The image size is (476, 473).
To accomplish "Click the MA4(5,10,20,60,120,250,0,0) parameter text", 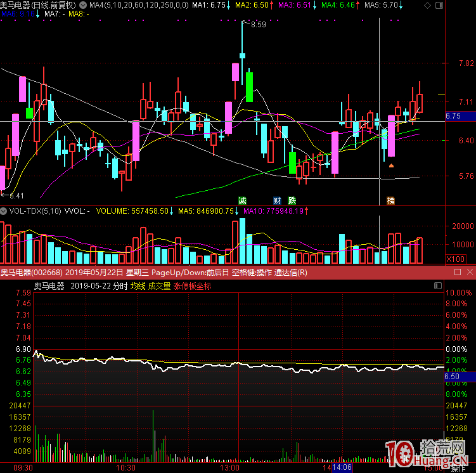I will (139, 5).
